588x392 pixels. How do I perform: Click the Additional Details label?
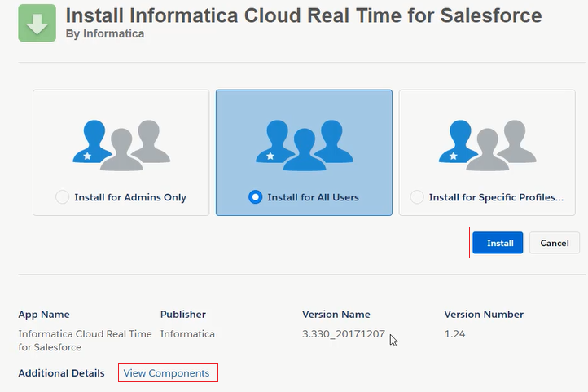(62, 373)
